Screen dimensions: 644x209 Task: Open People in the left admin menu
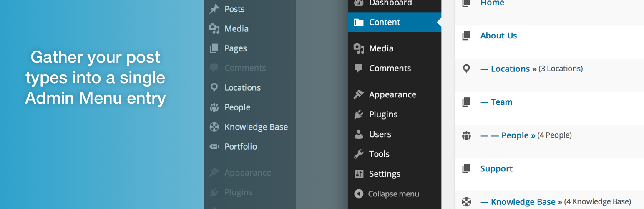237,107
